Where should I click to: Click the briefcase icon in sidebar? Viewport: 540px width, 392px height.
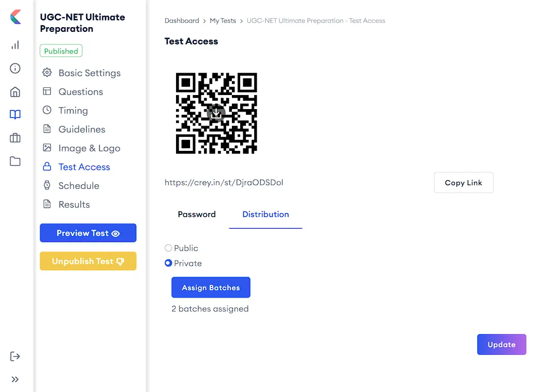(15, 138)
